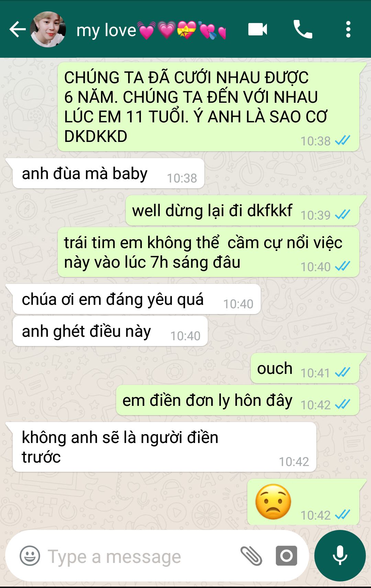Select the 'ouch' message bubble
This screenshot has height=588, width=371.
coord(305,368)
